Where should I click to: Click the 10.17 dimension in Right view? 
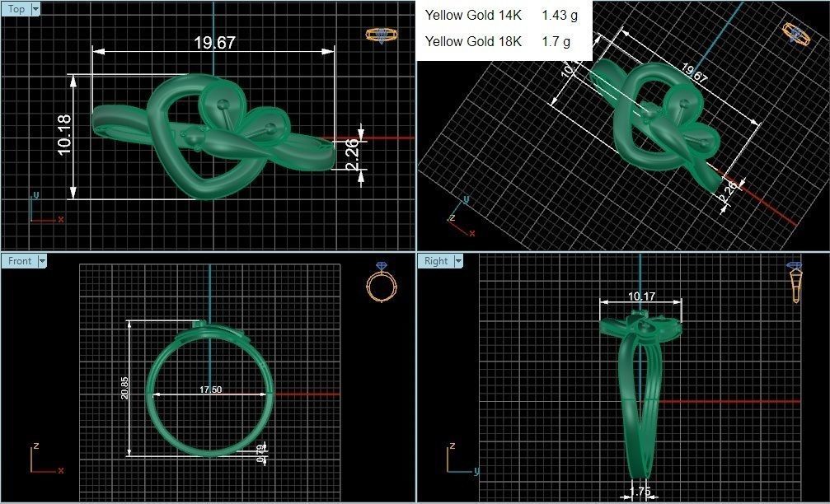tap(641, 296)
